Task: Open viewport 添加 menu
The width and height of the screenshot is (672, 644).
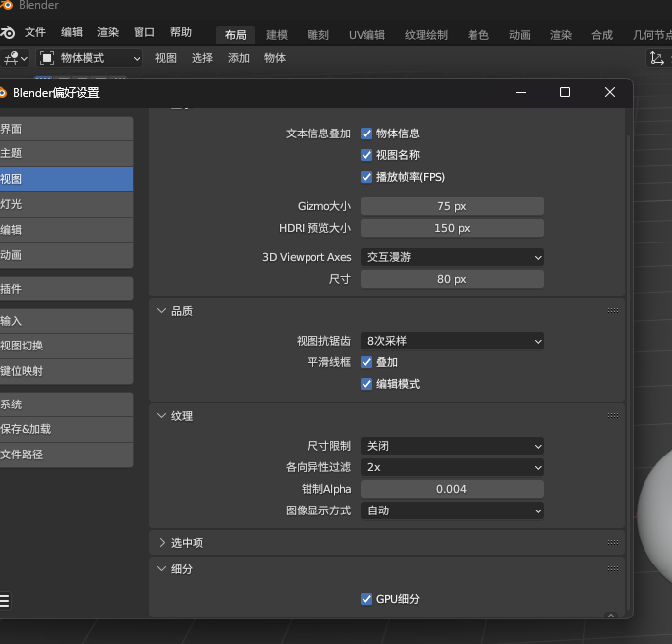Action: (x=239, y=58)
